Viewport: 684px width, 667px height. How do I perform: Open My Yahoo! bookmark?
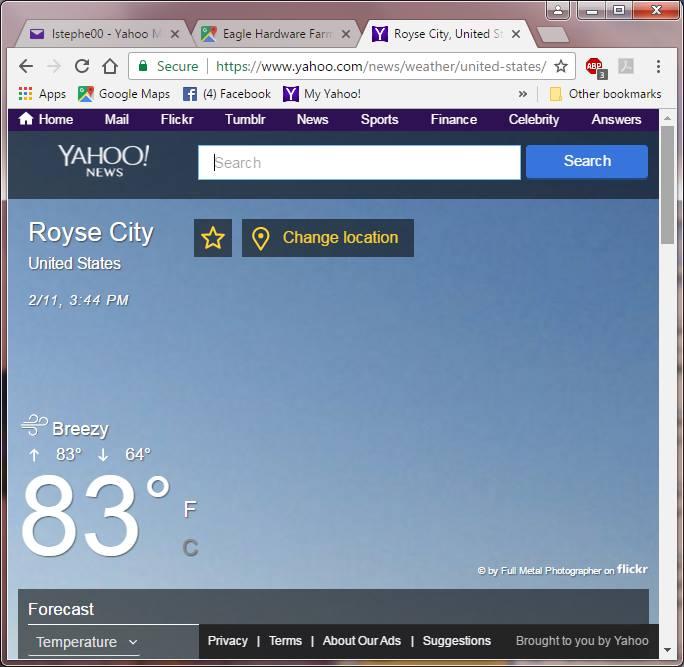[322, 94]
